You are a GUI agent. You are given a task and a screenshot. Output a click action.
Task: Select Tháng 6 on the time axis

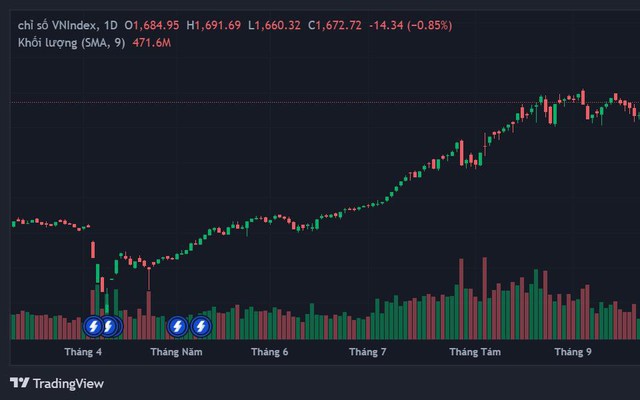click(x=270, y=352)
